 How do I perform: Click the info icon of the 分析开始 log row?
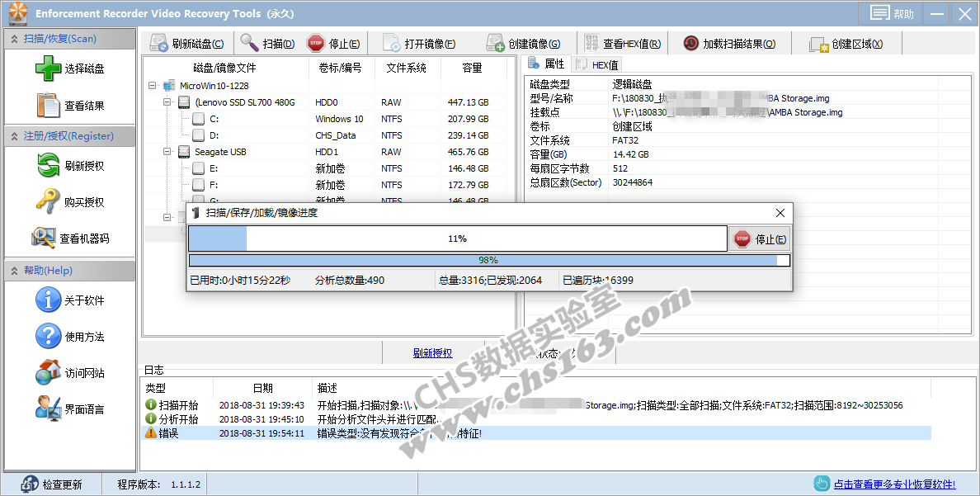[151, 418]
